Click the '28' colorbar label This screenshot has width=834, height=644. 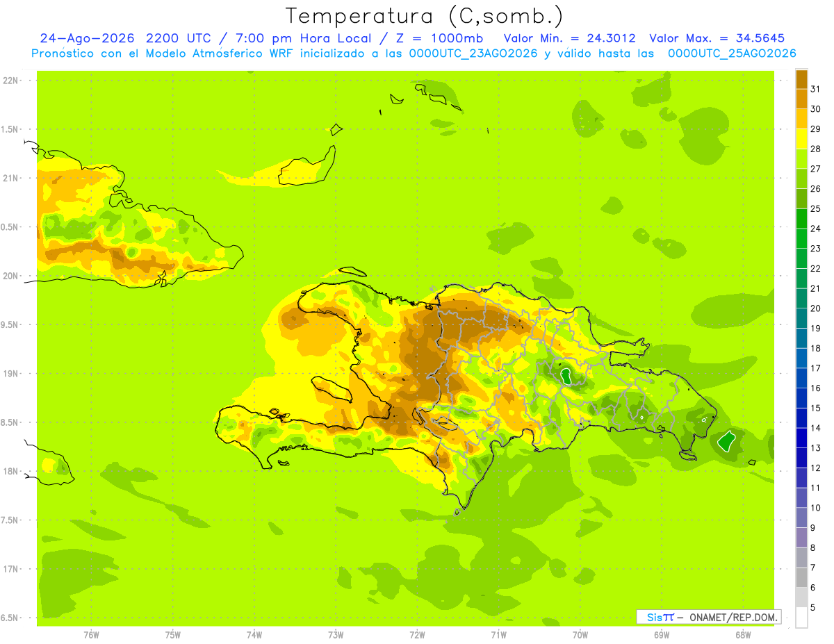[x=816, y=149]
